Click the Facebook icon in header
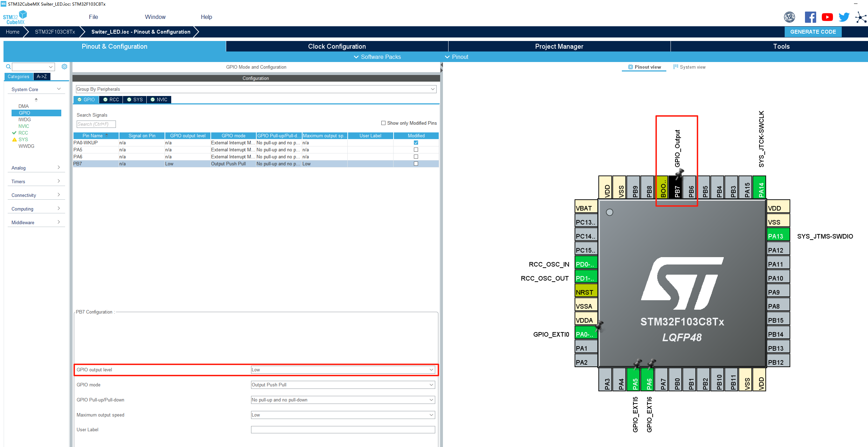The image size is (868, 447). pyautogui.click(x=810, y=17)
